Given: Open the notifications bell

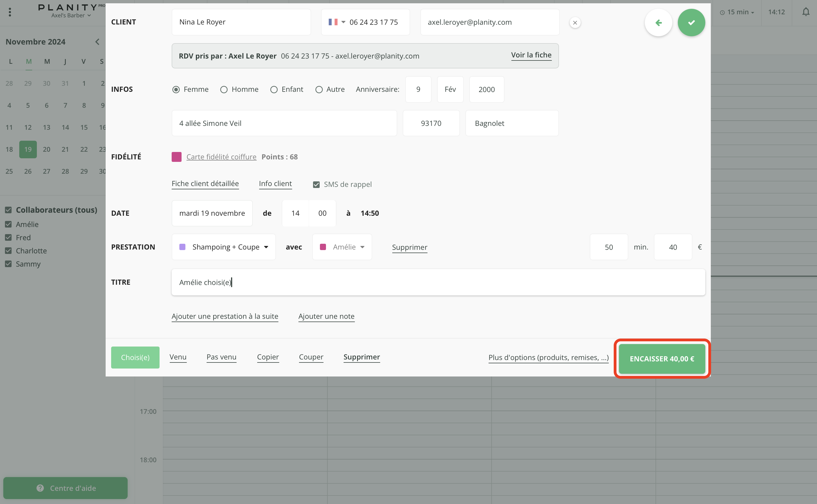Looking at the screenshot, I should point(805,12).
